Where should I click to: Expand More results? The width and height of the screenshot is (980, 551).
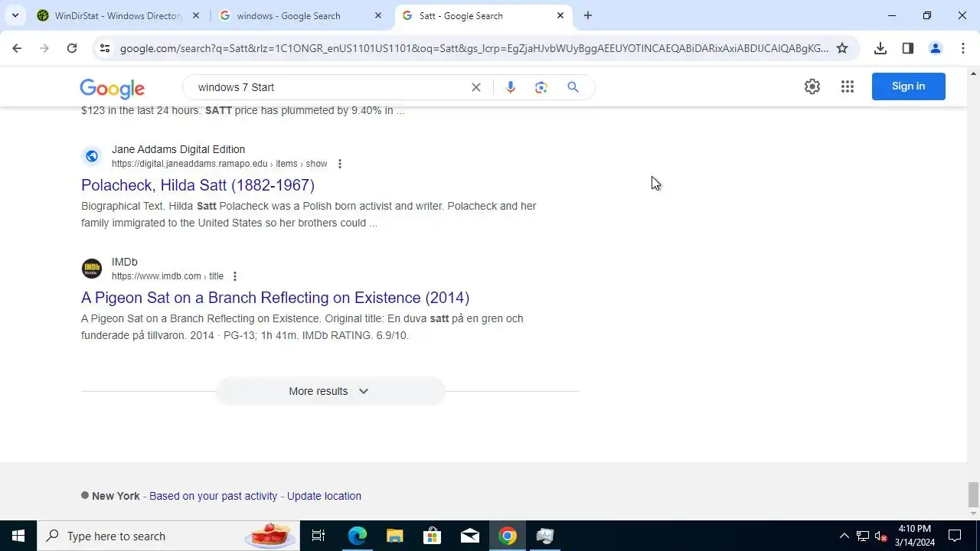[x=330, y=391]
